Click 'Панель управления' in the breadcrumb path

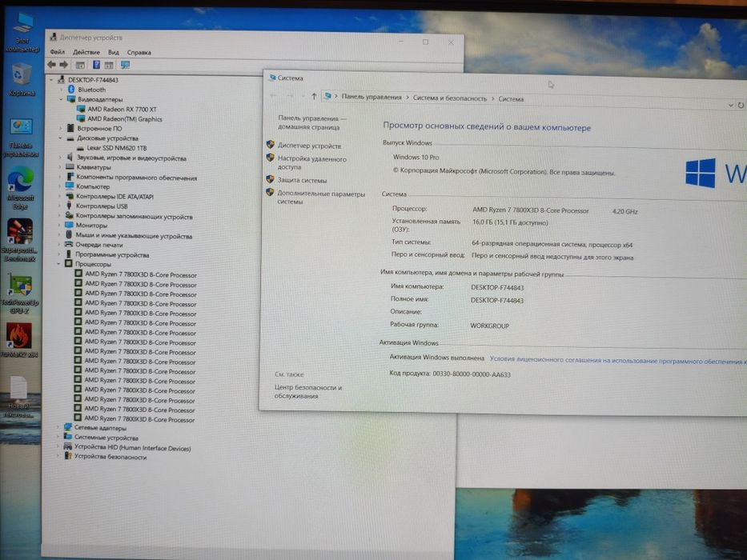pos(371,97)
